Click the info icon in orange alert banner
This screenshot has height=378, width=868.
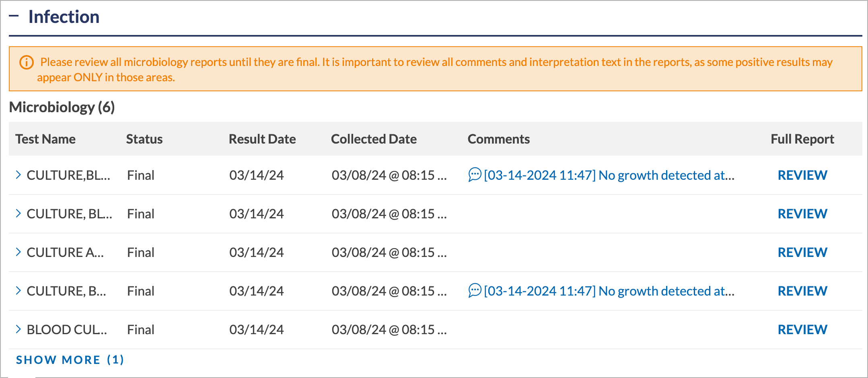pyautogui.click(x=27, y=62)
